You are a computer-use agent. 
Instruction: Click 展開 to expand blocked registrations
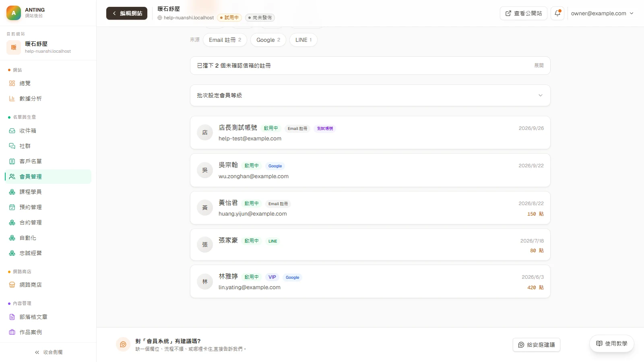pyautogui.click(x=539, y=66)
